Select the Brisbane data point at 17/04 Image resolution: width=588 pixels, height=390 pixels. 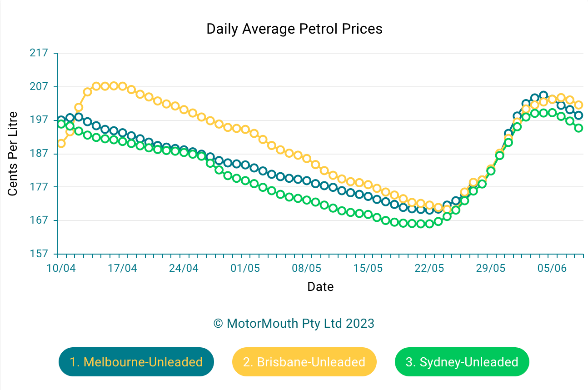tap(123, 86)
